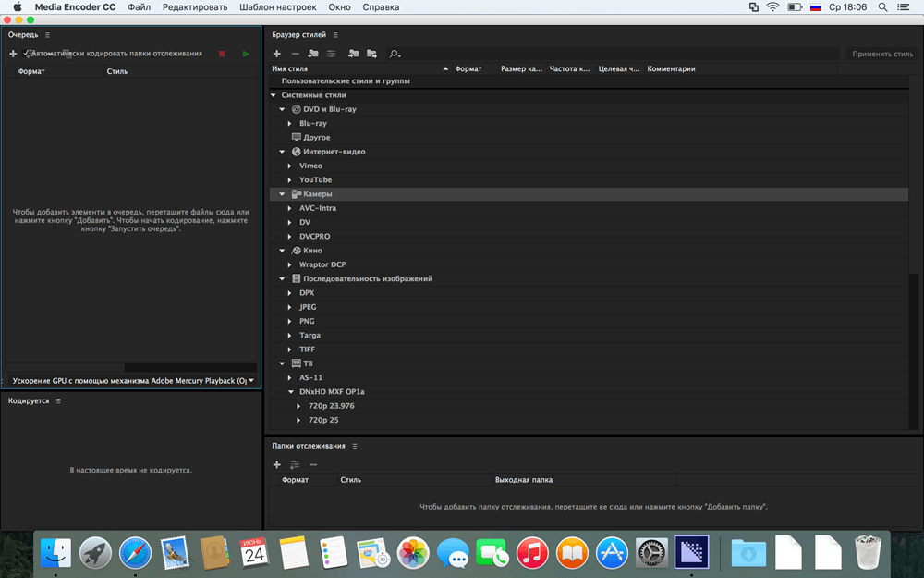Click the style settings sliders icon
This screenshot has height=578, width=924.
click(331, 54)
